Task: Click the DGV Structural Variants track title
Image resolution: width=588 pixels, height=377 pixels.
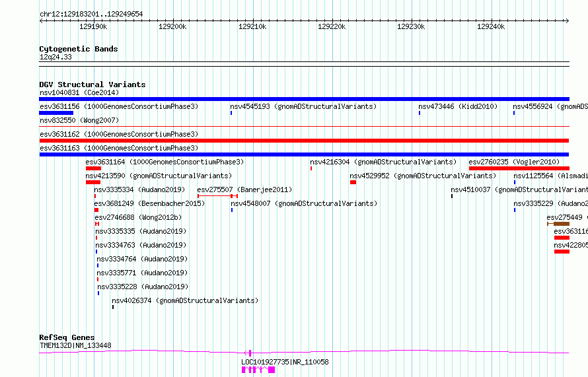Action: coord(92,85)
